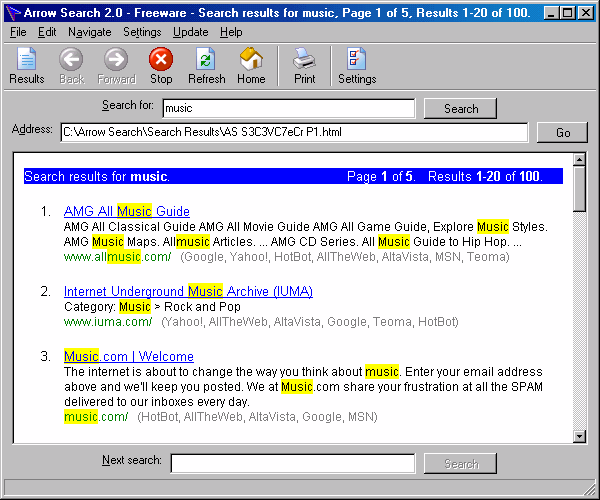
Task: Open the Edit menu
Action: pyautogui.click(x=47, y=32)
